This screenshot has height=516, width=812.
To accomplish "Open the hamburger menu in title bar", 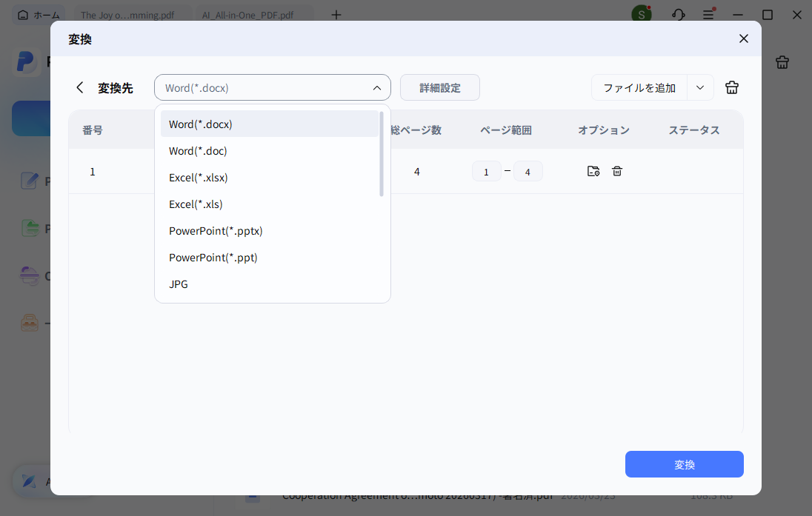I will pyautogui.click(x=709, y=15).
